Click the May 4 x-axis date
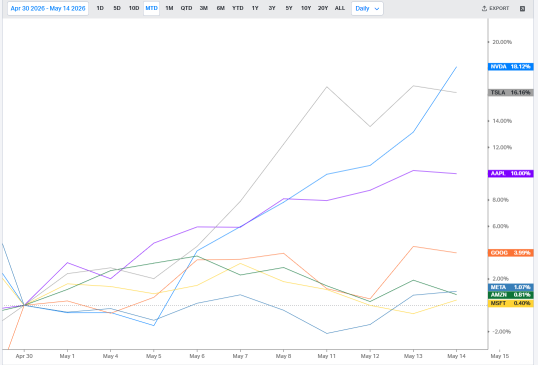Image resolution: width=538 pixels, height=365 pixels. [x=110, y=356]
